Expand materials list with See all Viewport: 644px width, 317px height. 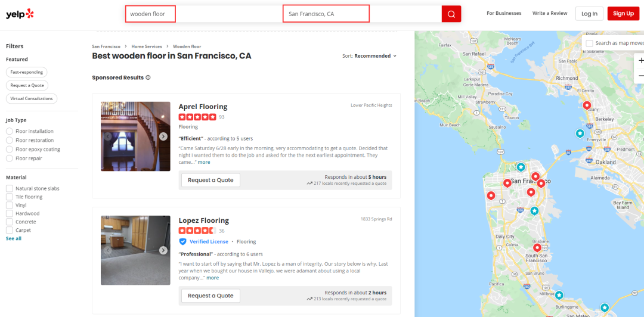click(14, 238)
